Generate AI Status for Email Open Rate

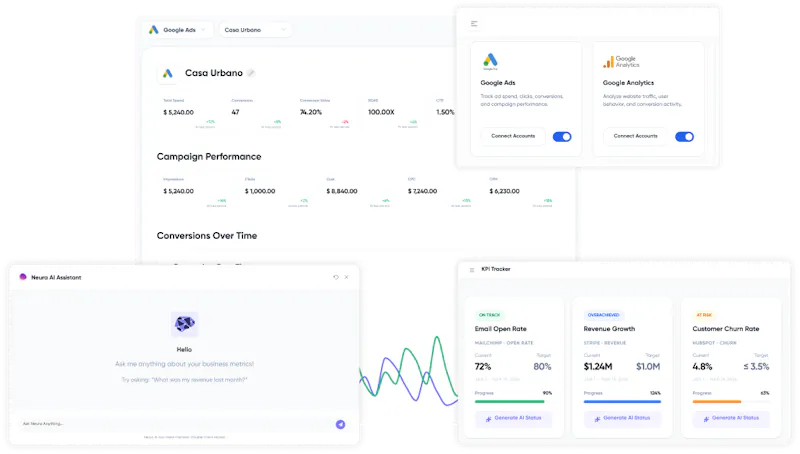[513, 418]
